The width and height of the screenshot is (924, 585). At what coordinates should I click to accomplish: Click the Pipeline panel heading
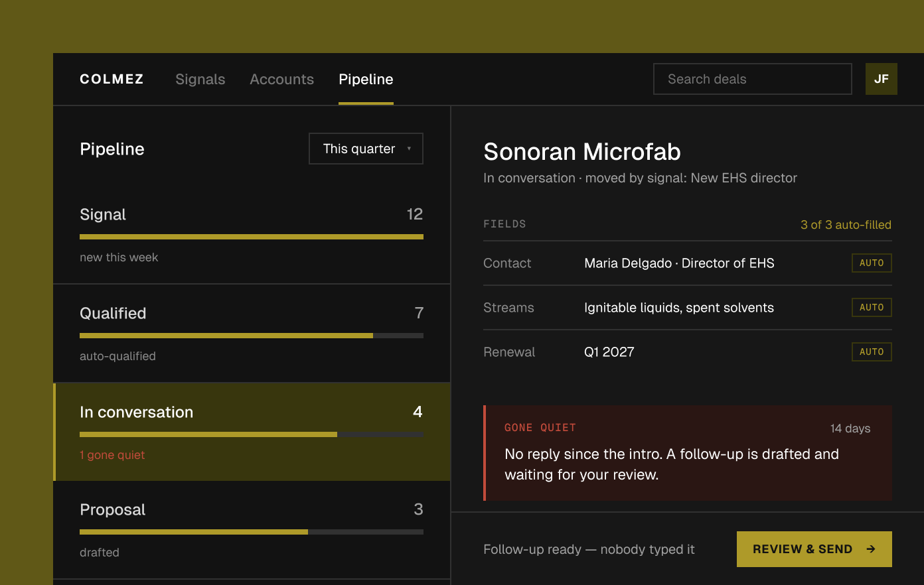(x=112, y=149)
